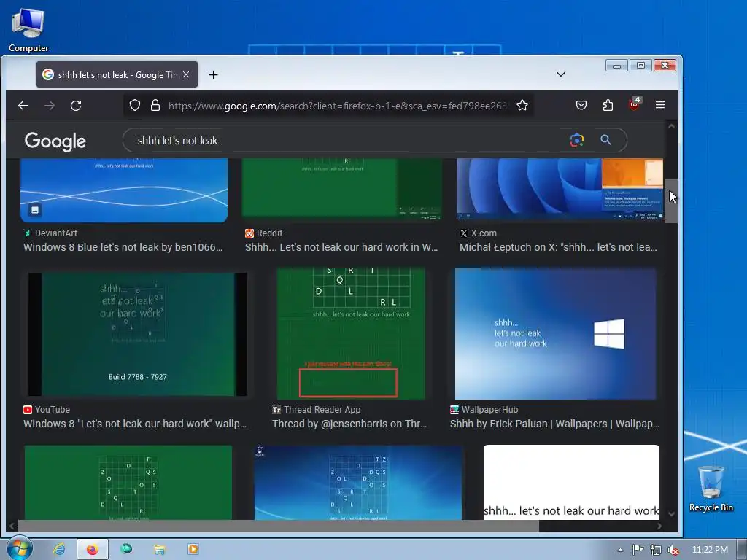Reload the current Google page

click(76, 105)
